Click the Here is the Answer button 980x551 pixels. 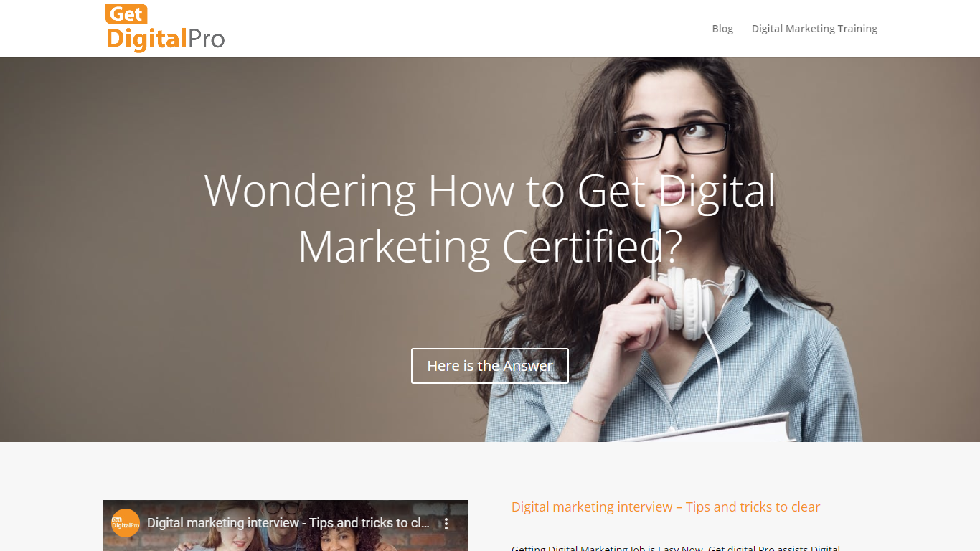(490, 366)
